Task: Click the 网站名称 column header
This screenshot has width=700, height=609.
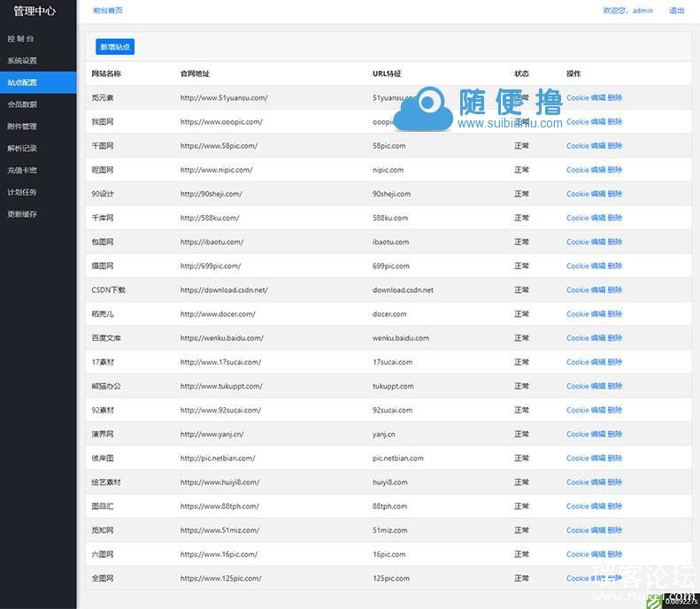Action: pyautogui.click(x=106, y=73)
